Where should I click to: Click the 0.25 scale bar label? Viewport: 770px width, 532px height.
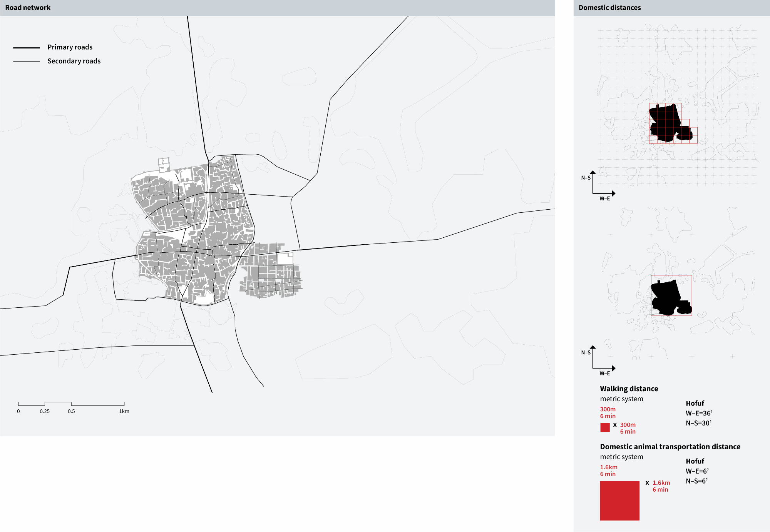tap(45, 411)
